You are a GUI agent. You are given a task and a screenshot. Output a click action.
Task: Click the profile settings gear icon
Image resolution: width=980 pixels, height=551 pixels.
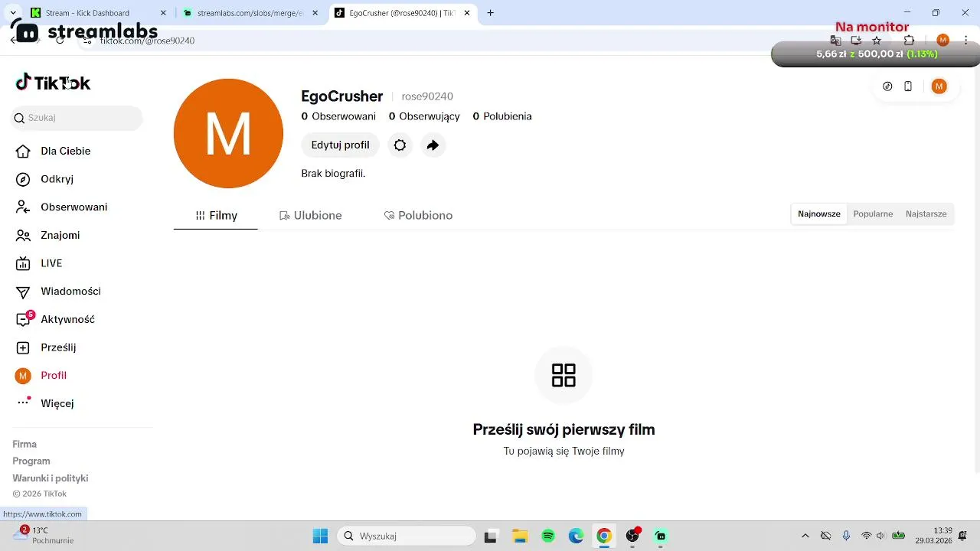click(400, 145)
